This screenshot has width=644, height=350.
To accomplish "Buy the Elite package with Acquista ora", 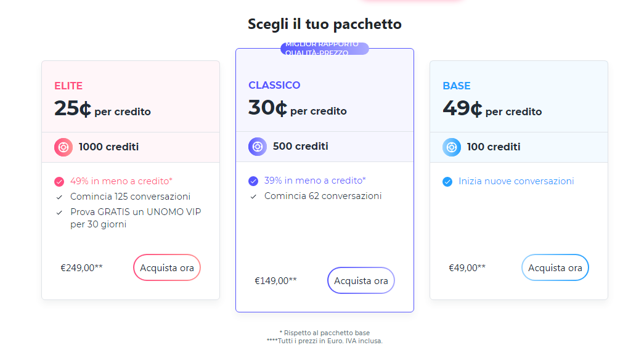I will click(x=167, y=267).
